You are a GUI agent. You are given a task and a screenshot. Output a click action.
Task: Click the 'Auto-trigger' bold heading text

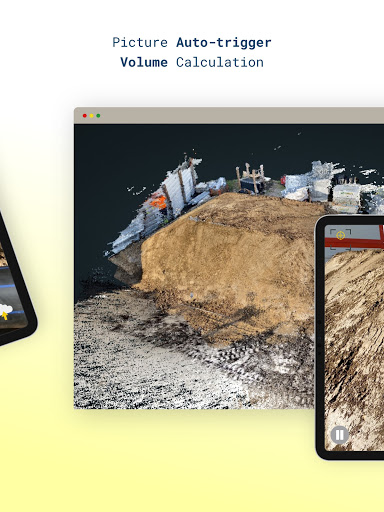(x=224, y=43)
